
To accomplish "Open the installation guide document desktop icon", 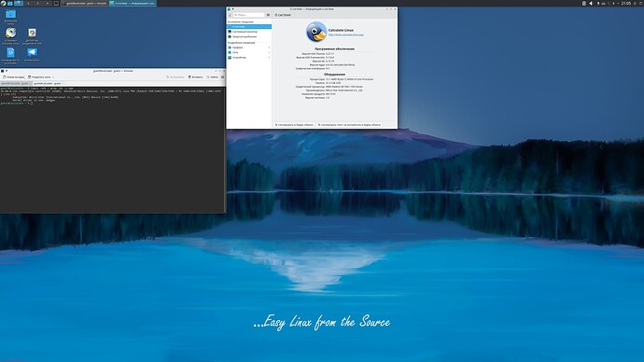I will pos(10,55).
